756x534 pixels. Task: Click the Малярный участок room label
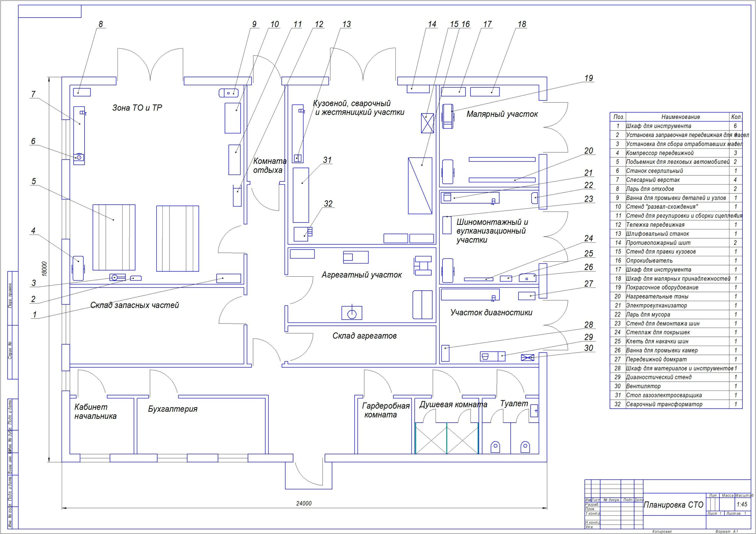click(x=502, y=114)
